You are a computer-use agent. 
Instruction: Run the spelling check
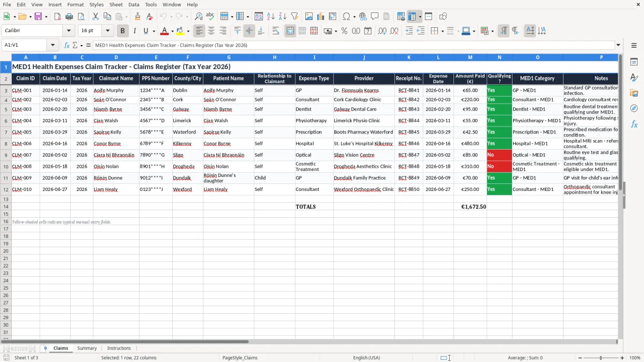pyautogui.click(x=210, y=17)
